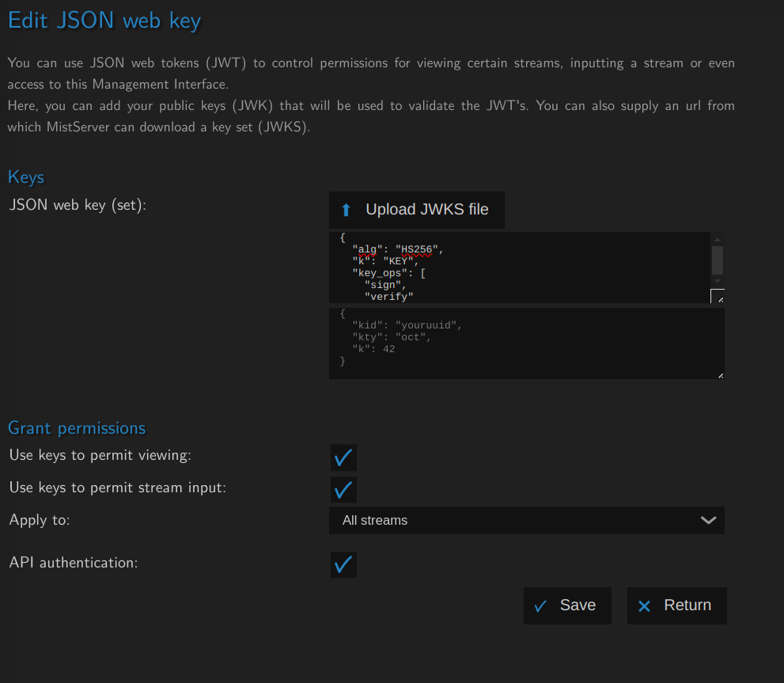This screenshot has height=683, width=784.
Task: Click the scroll-up arrow in key editor
Action: 717,239
